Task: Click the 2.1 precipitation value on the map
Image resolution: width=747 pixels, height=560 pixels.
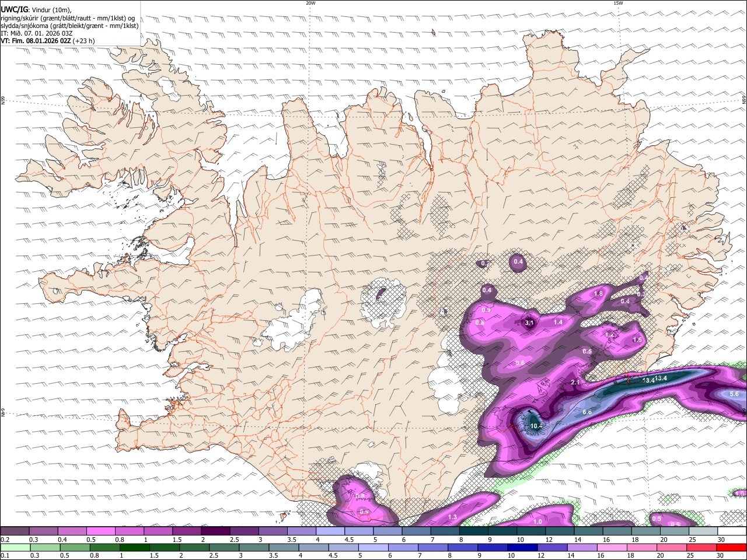Action: [x=575, y=383]
